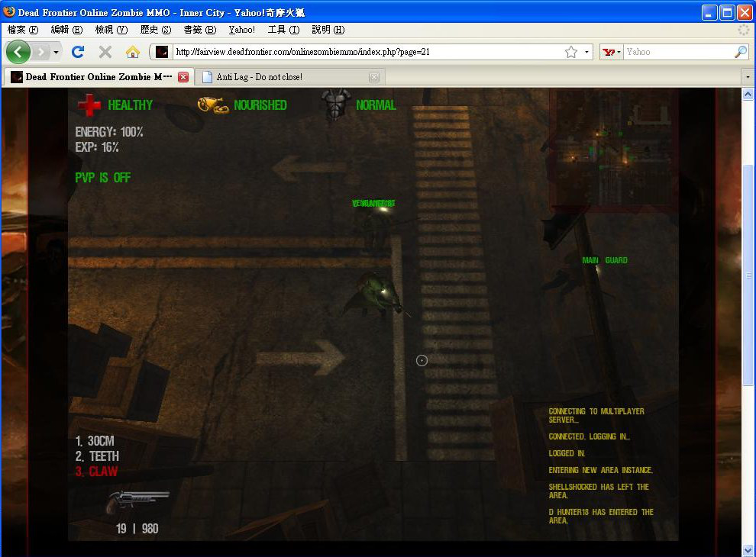Click the browser Back arrow button
The image size is (756, 557).
(x=18, y=52)
